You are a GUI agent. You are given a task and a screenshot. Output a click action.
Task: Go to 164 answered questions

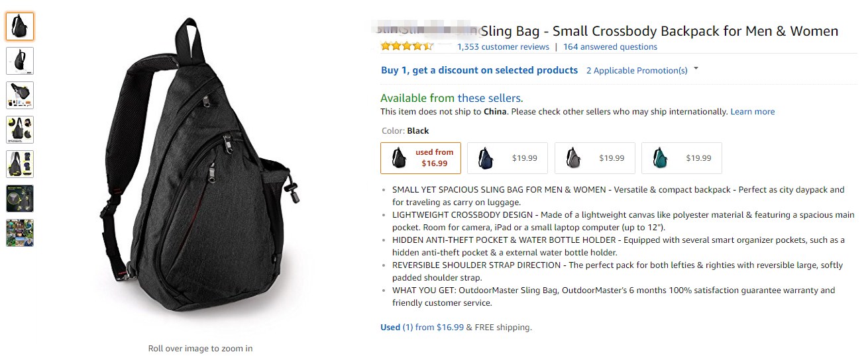[x=610, y=47]
